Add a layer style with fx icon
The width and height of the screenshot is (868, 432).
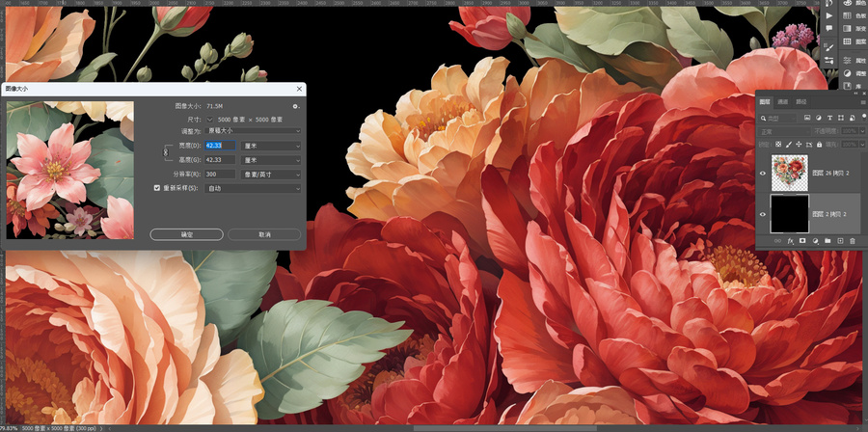[x=791, y=241]
